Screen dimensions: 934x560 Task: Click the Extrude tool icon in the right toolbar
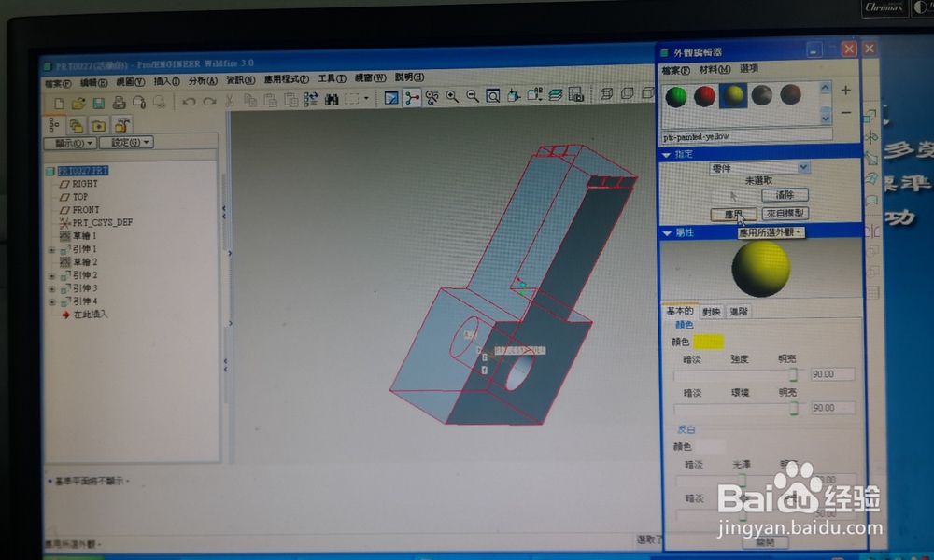870,117
